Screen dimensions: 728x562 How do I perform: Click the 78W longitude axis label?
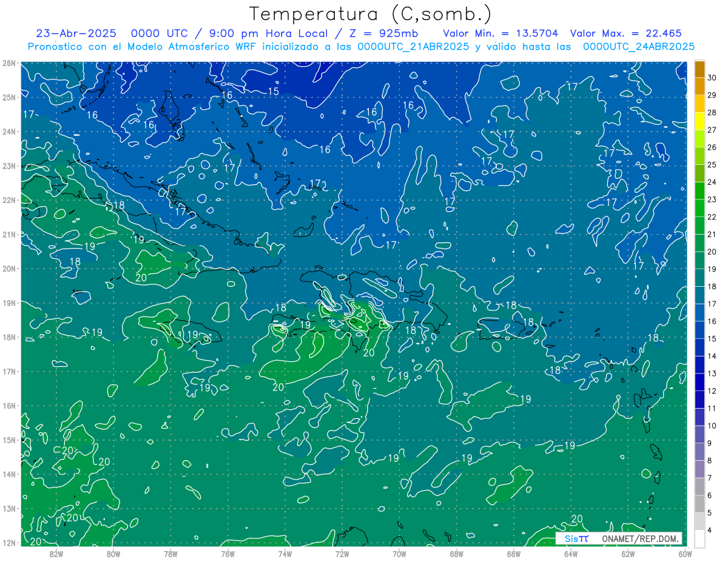click(170, 554)
